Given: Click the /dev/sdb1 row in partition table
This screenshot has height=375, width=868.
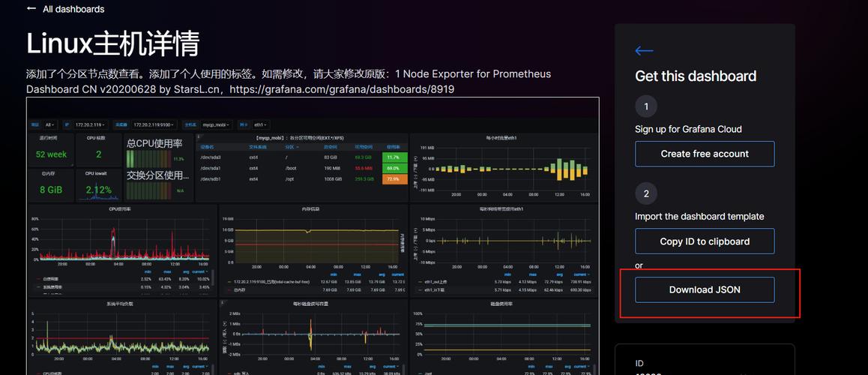Looking at the screenshot, I should [303, 179].
